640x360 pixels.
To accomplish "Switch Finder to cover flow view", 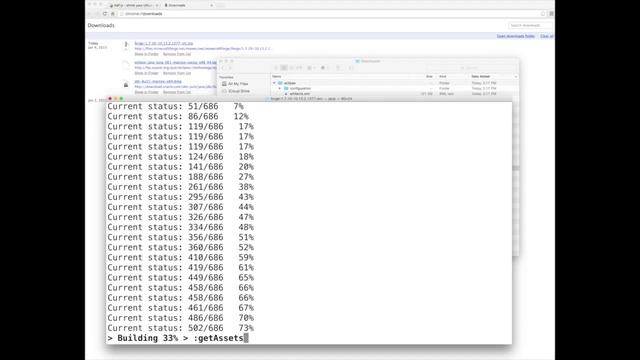I will [x=299, y=68].
